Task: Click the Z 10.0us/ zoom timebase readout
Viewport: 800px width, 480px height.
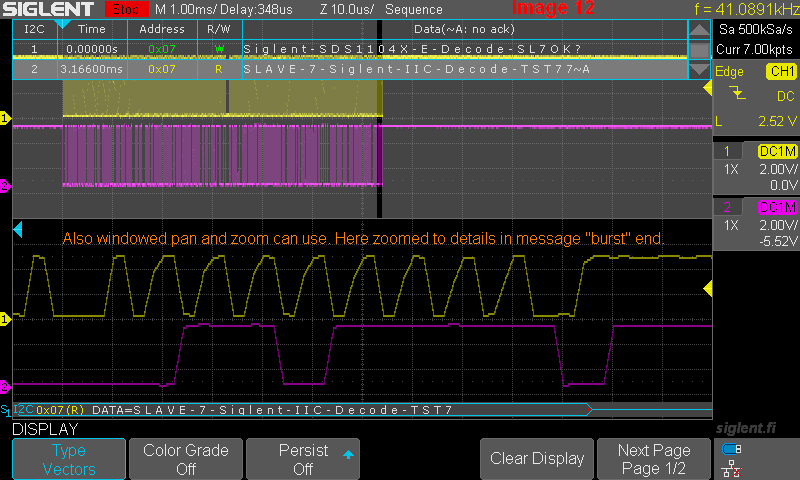Action: 347,9
